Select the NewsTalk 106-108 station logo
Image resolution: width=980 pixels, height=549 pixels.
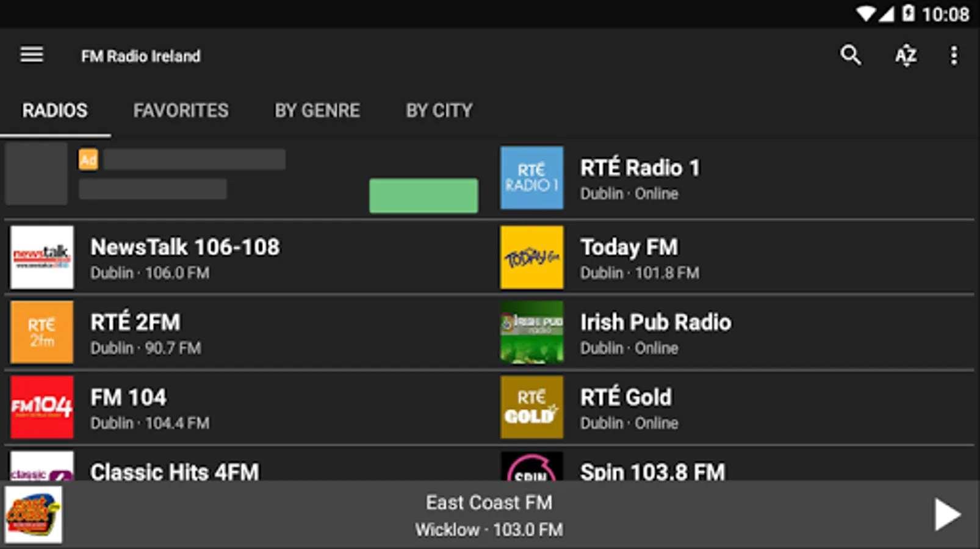point(41,257)
